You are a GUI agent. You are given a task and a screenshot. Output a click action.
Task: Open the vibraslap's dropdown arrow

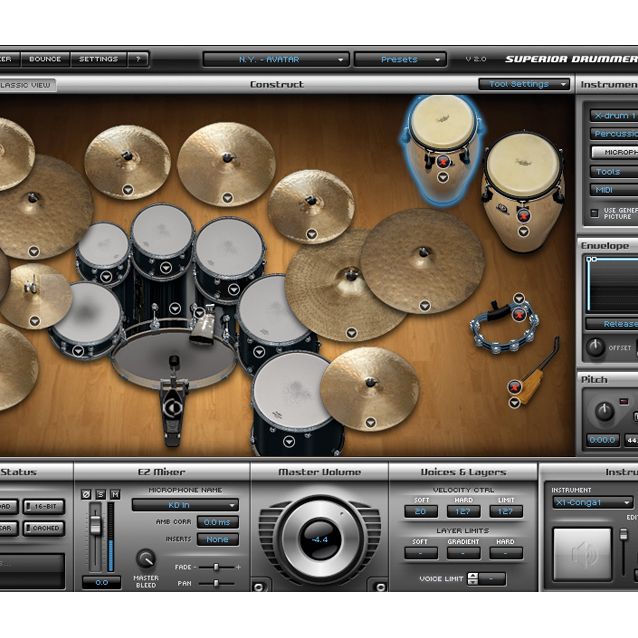[x=514, y=402]
